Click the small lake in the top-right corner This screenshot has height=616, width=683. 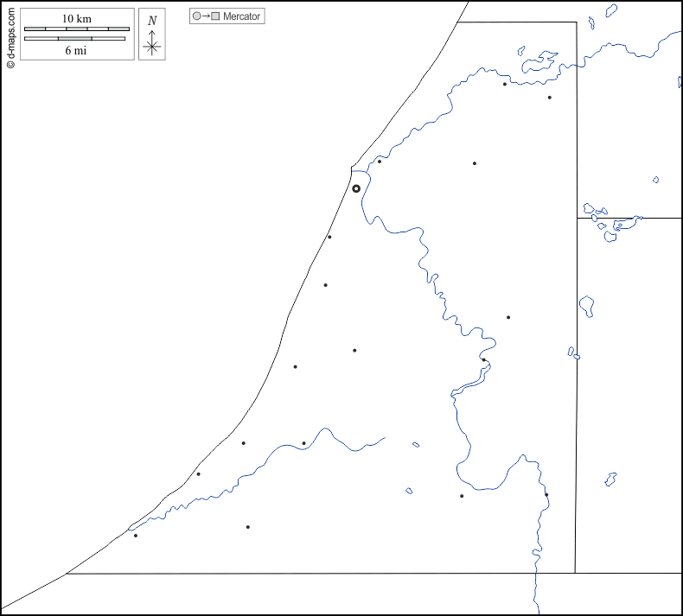(611, 10)
